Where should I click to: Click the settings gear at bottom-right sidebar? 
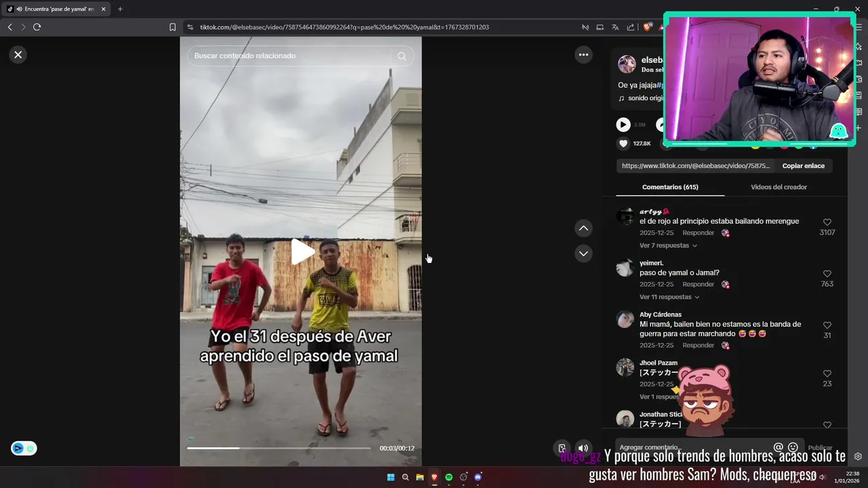pyautogui.click(x=858, y=457)
